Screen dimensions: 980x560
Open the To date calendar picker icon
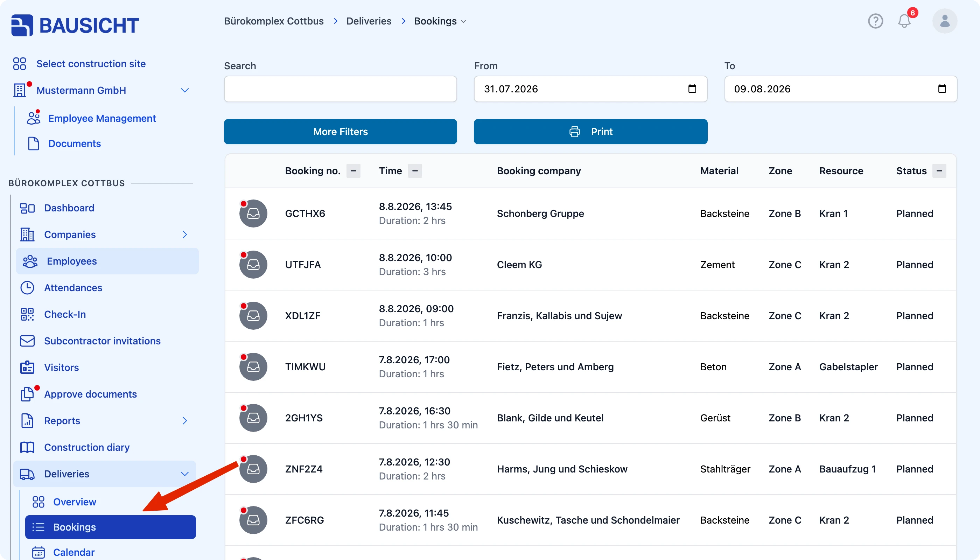tap(942, 89)
